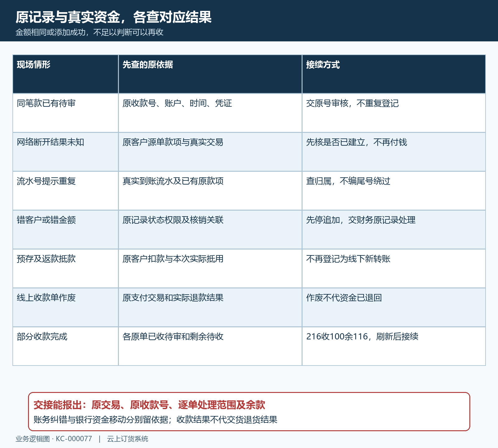Select cell 部分收款完成

click(65, 346)
